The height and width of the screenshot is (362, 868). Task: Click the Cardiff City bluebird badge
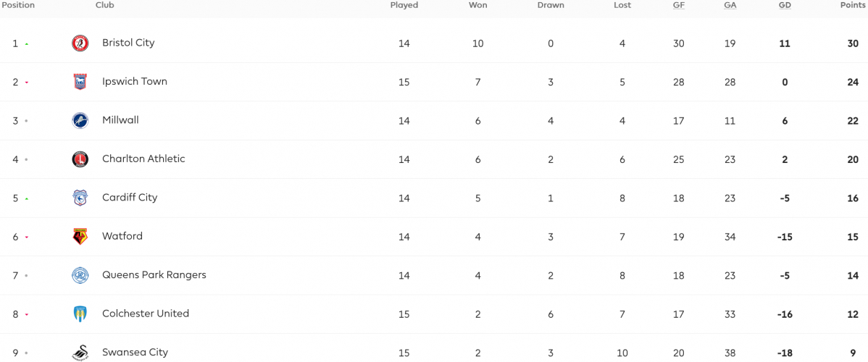(x=80, y=198)
